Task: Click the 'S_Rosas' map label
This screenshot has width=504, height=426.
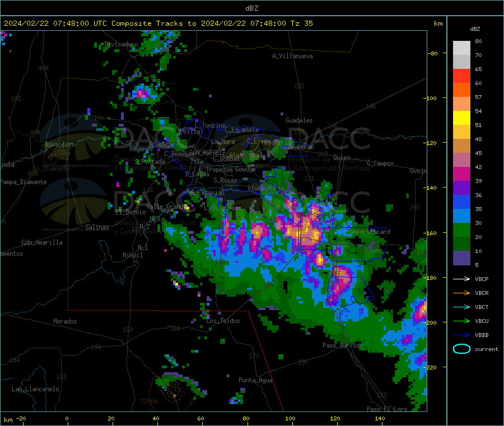Action: coord(225,181)
